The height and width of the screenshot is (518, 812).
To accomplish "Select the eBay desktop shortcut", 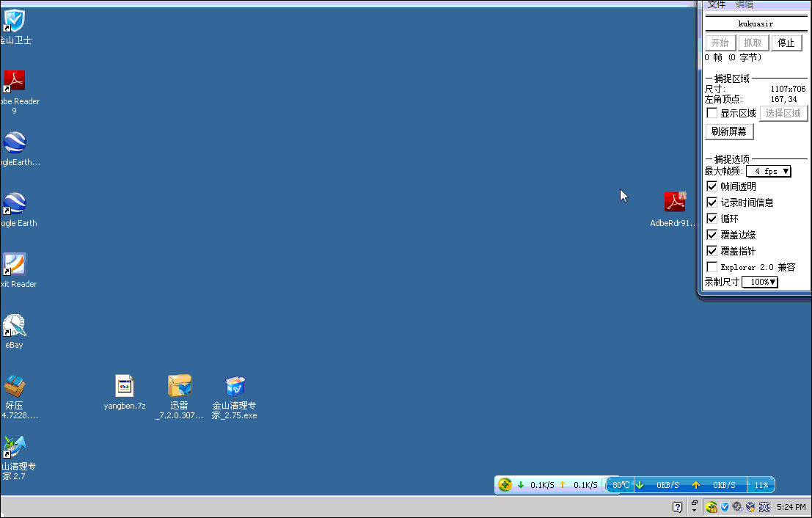I will click(x=15, y=325).
